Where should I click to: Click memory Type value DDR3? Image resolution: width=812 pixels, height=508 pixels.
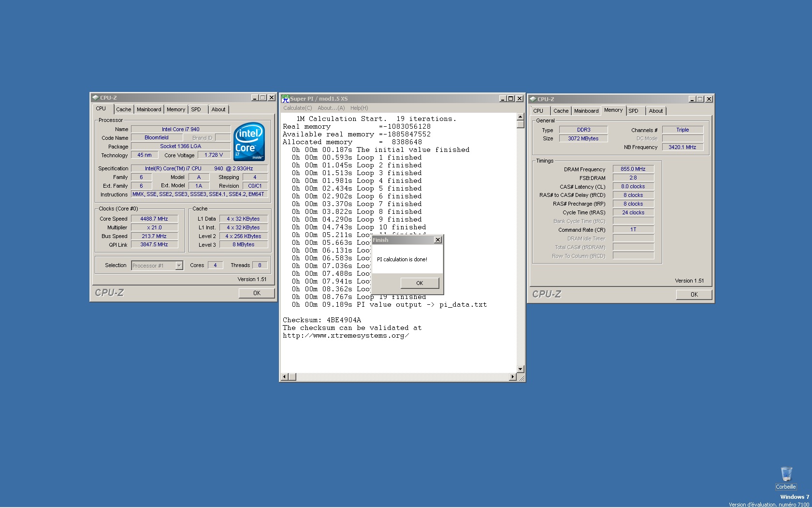[x=583, y=130]
